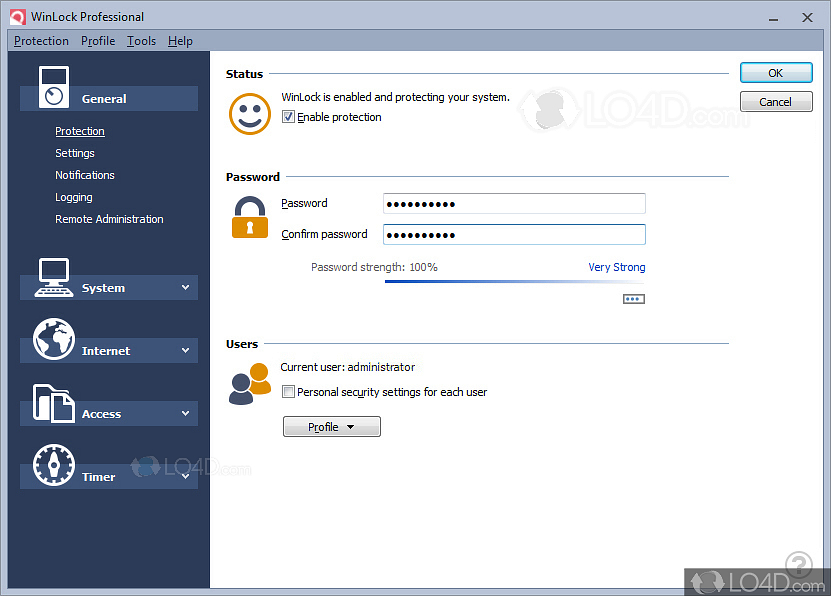Select the Remote Administration link
The width and height of the screenshot is (831, 596).
click(109, 218)
